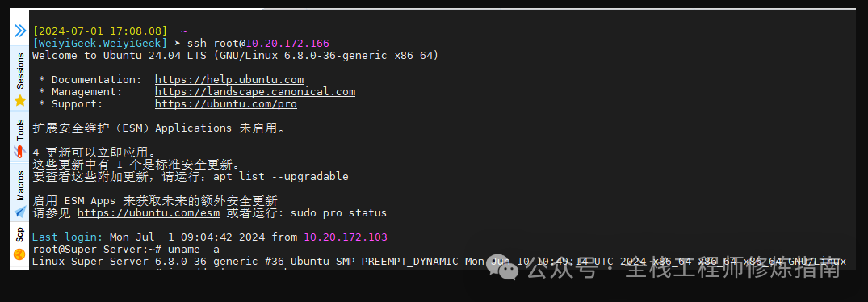Click the 10.20.172.103 login IP address
Screen dimensions: 868x302
346,237
